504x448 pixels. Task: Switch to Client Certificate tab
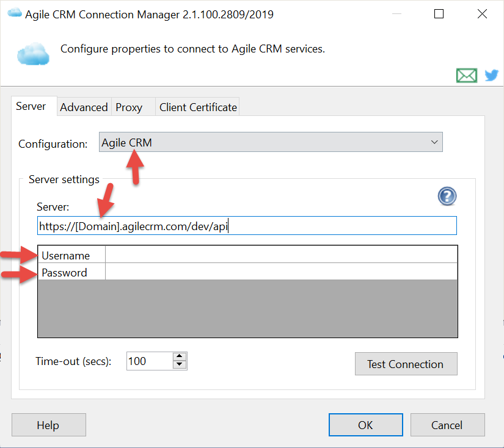tap(198, 107)
